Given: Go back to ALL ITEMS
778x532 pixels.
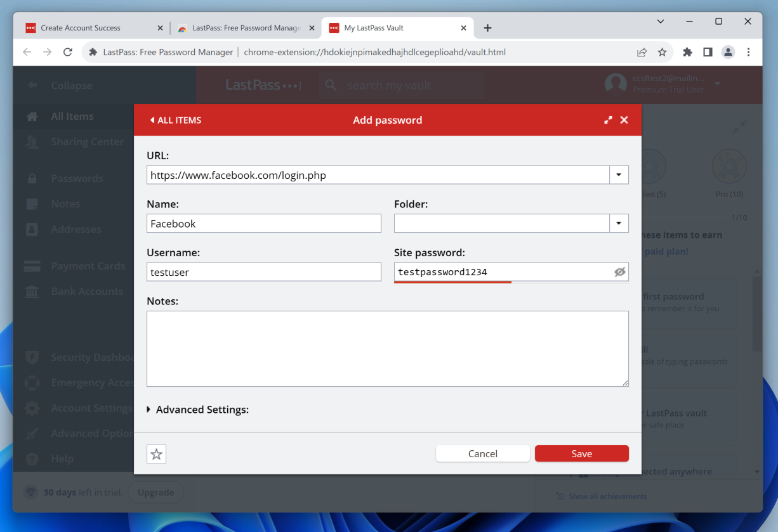Looking at the screenshot, I should coord(176,120).
